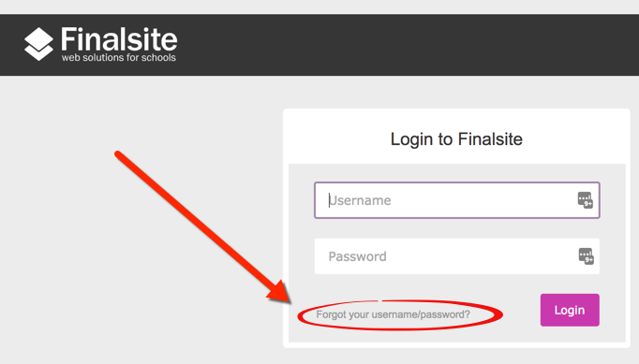Open the Forgot your username/password link
This screenshot has height=364, width=639.
tap(393, 314)
